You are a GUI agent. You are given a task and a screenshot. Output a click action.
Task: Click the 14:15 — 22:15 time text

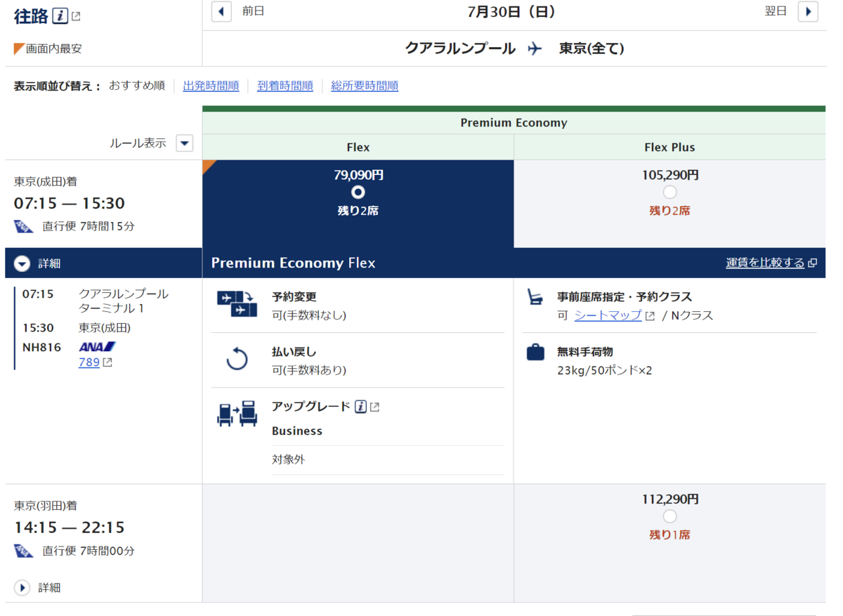[70, 527]
